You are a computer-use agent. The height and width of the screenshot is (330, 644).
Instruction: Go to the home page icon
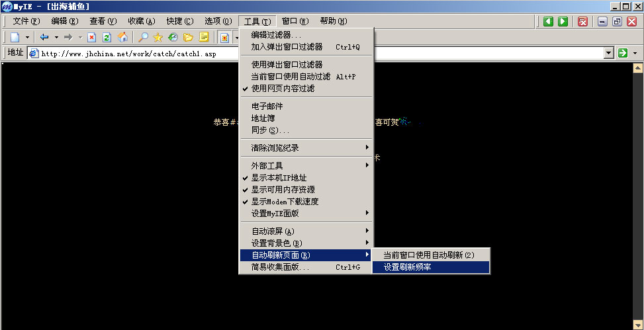pos(122,37)
